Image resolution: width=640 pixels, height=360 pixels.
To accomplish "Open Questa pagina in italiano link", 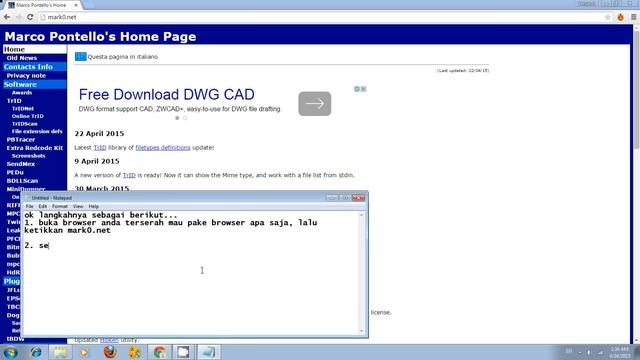I will pos(122,57).
